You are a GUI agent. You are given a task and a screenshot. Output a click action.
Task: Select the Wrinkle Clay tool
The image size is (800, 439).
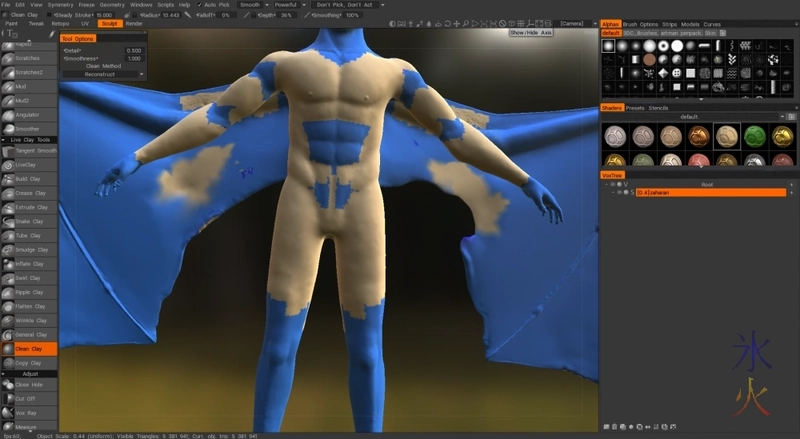(x=29, y=321)
